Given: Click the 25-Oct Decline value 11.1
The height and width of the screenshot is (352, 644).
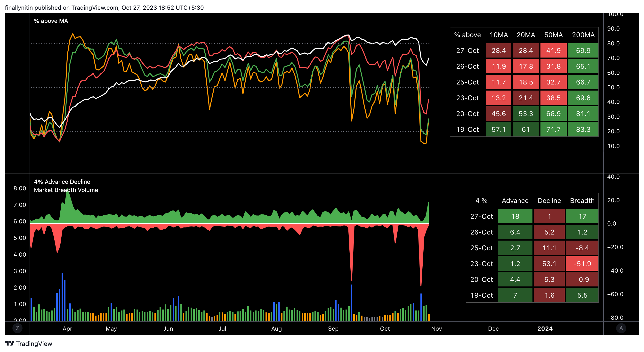Looking at the screenshot, I should pos(549,248).
